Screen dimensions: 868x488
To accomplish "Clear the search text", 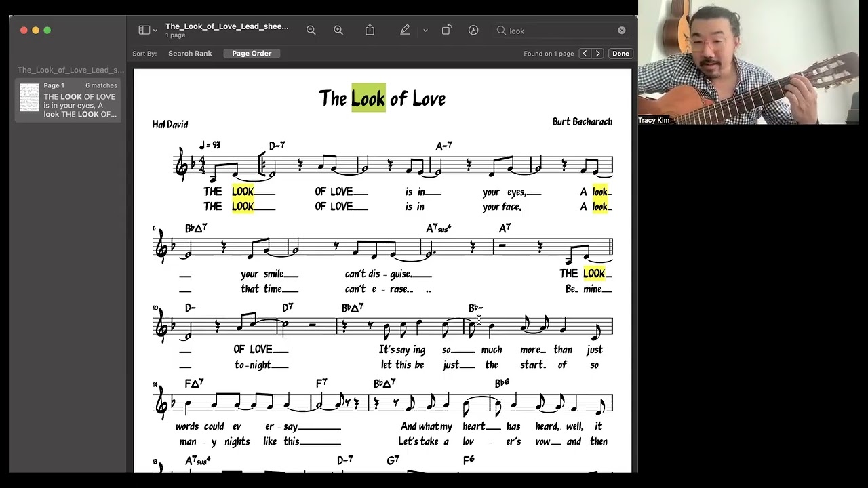I will coord(621,30).
